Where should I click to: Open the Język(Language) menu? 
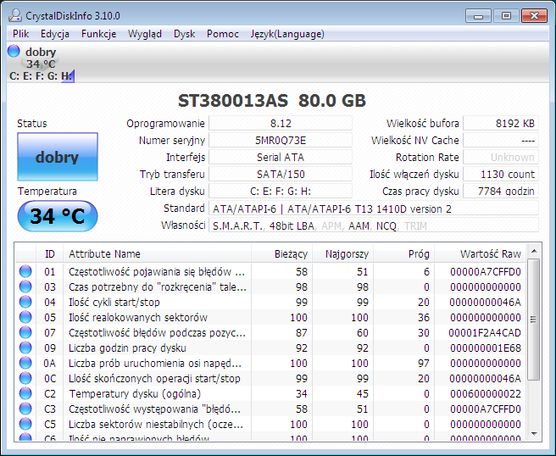(287, 34)
